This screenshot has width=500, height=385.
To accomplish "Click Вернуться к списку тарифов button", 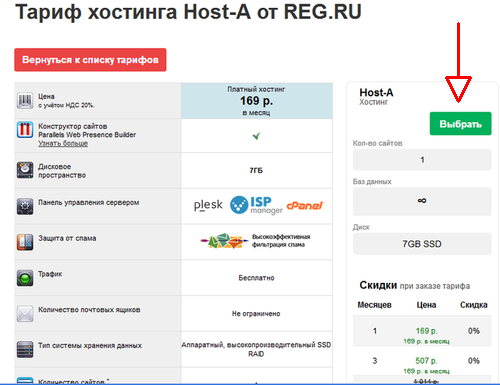I will point(90,60).
